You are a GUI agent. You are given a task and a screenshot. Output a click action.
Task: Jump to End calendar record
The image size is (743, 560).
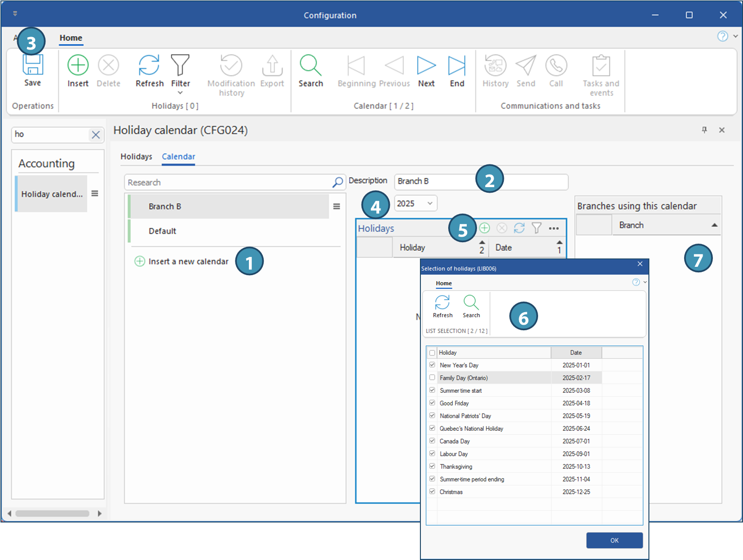(x=457, y=66)
